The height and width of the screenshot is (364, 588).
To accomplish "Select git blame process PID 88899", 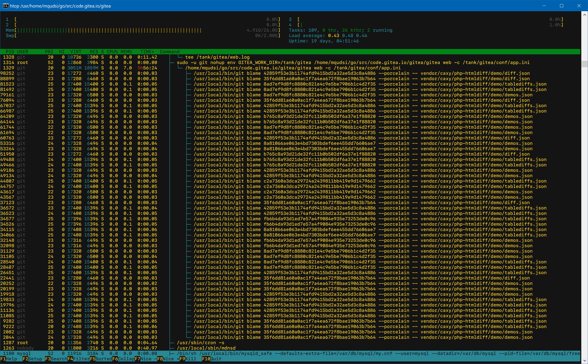I will [290, 79].
